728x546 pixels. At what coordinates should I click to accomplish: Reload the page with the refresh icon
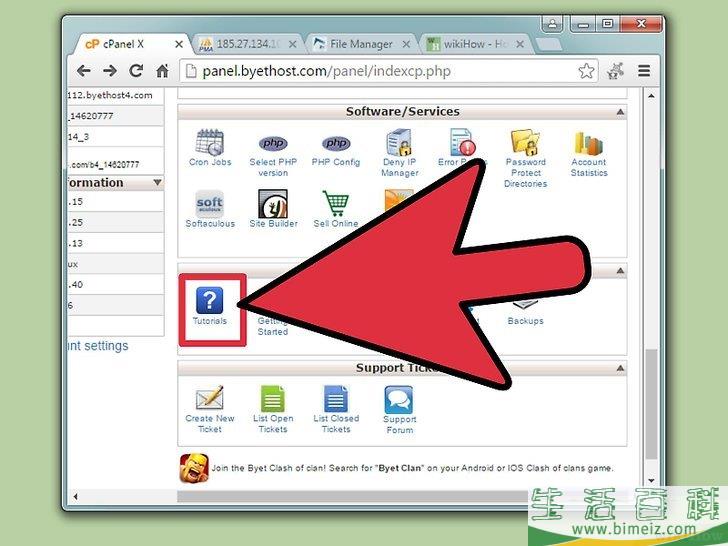(136, 71)
